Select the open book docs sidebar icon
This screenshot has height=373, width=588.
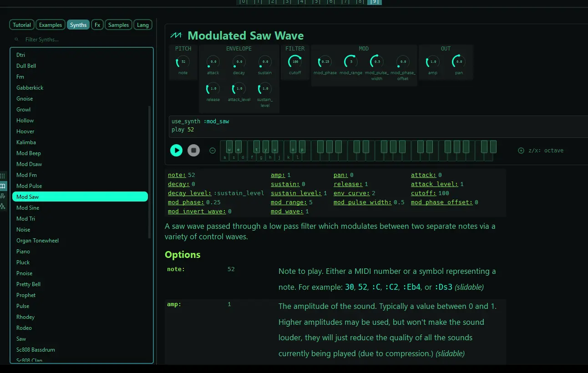[3, 186]
